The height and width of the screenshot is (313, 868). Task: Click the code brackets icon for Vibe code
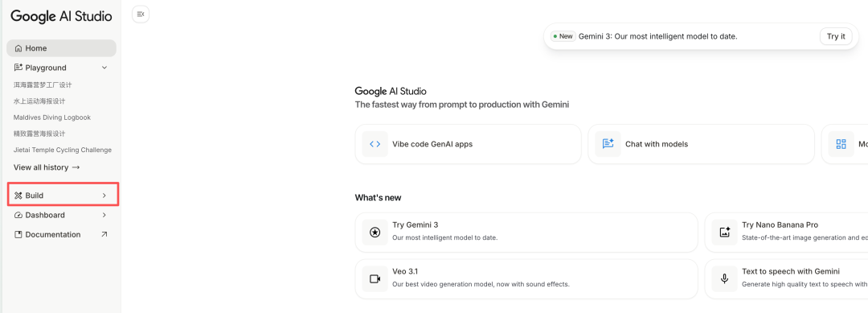click(375, 144)
